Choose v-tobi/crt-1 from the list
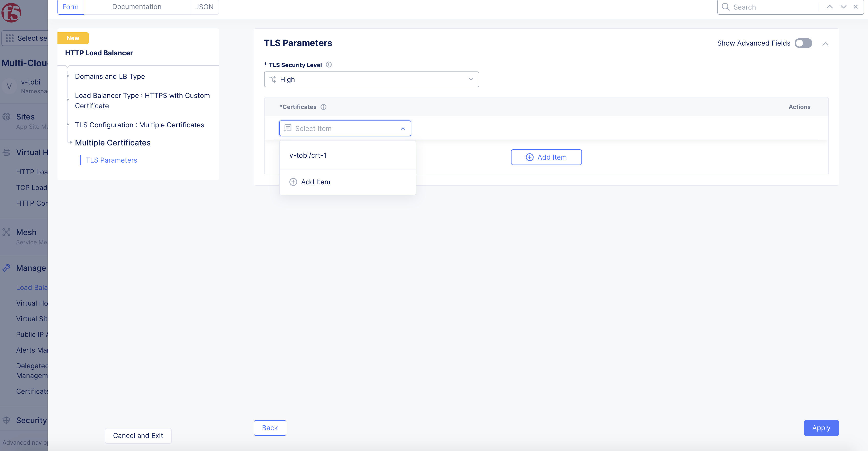 pos(308,155)
